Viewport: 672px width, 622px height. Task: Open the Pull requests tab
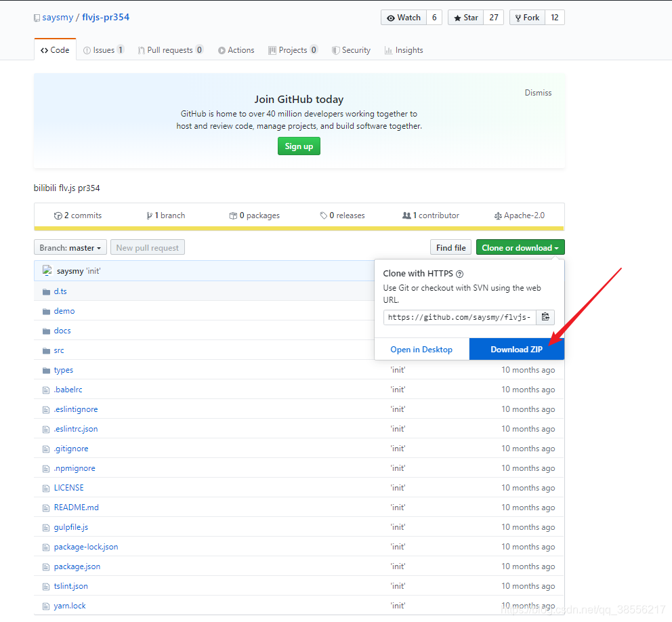coord(170,50)
